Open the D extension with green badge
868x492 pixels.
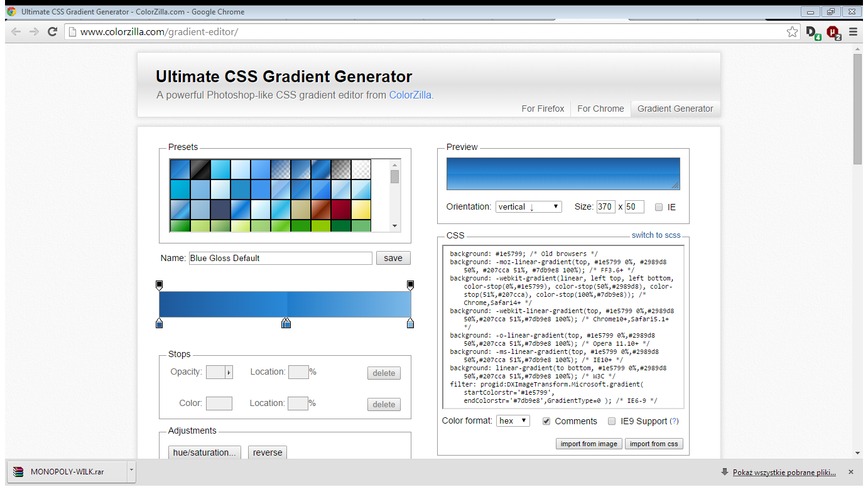point(813,32)
